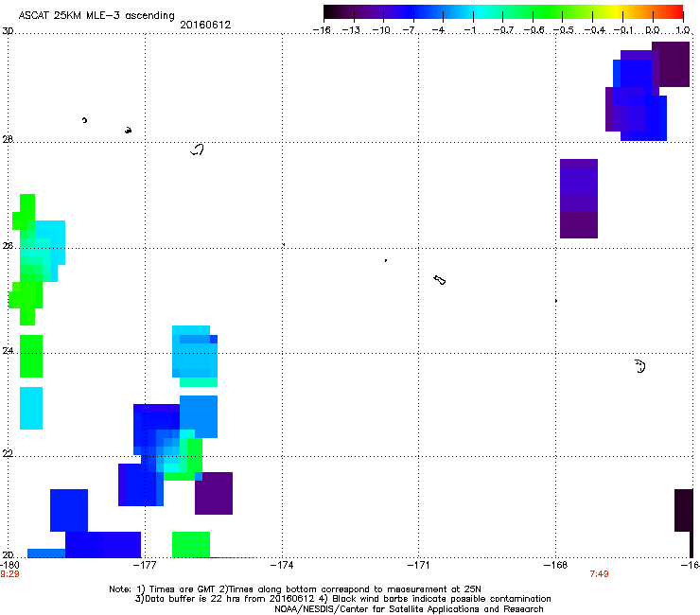Image resolution: width=700 pixels, height=615 pixels.
Task: Click the red 7:49 time stamp
Action: 599,574
